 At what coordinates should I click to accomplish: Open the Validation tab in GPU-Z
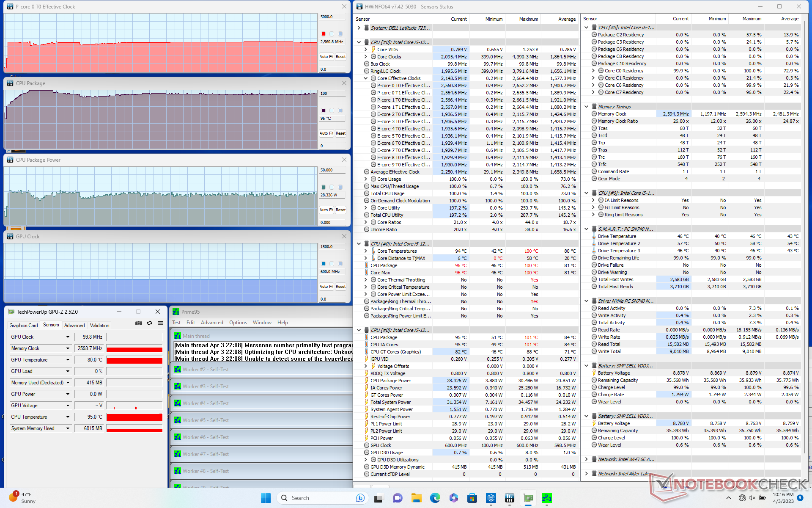click(x=99, y=325)
